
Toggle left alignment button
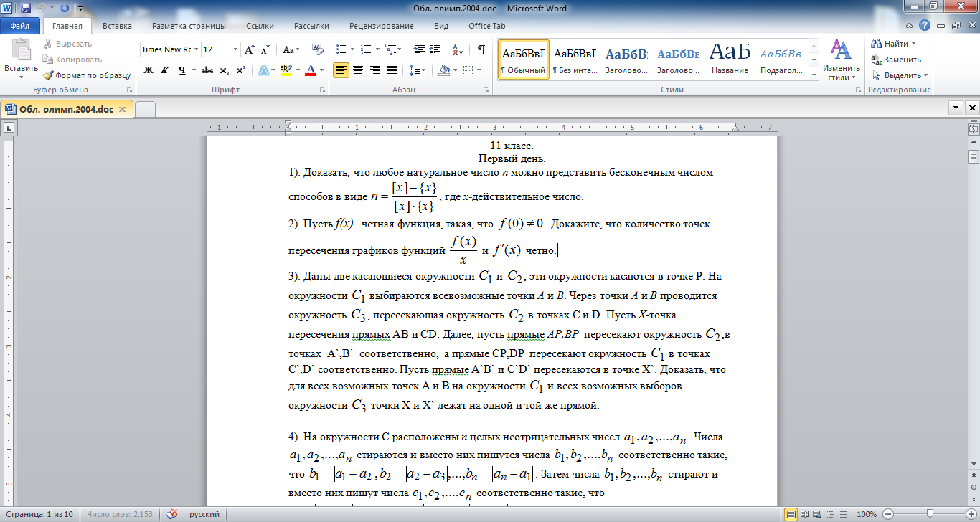[341, 70]
